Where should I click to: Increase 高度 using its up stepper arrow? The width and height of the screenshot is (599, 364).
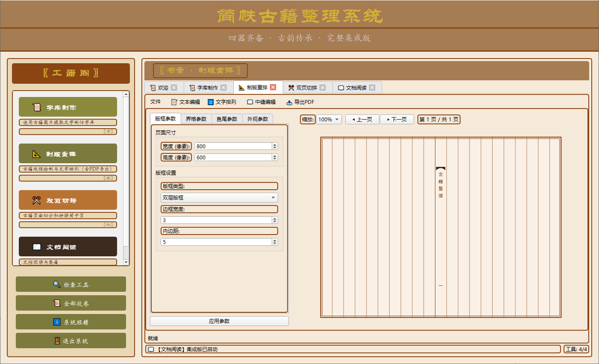pos(274,156)
